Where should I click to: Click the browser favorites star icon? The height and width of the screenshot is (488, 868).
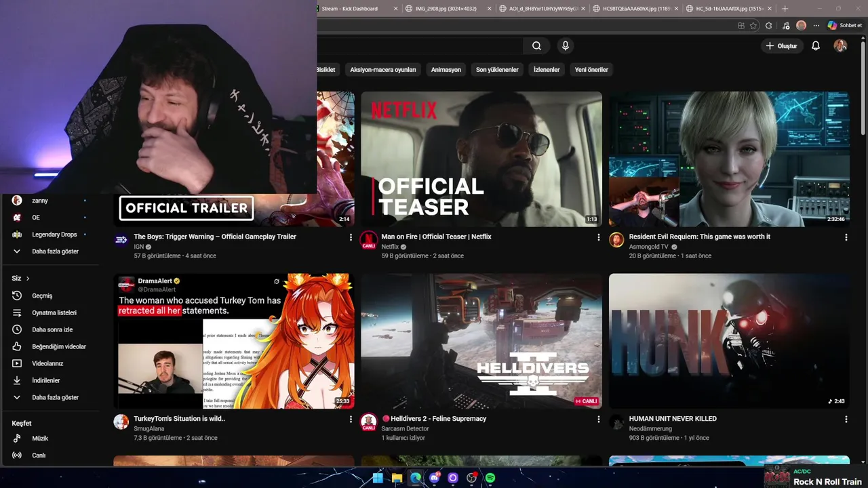tap(753, 26)
